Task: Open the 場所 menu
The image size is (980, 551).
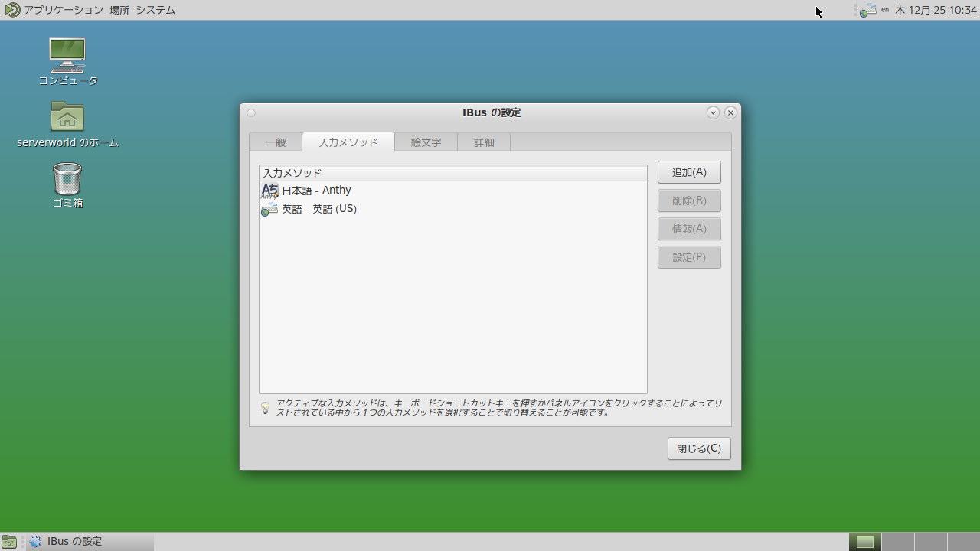Action: (x=119, y=10)
